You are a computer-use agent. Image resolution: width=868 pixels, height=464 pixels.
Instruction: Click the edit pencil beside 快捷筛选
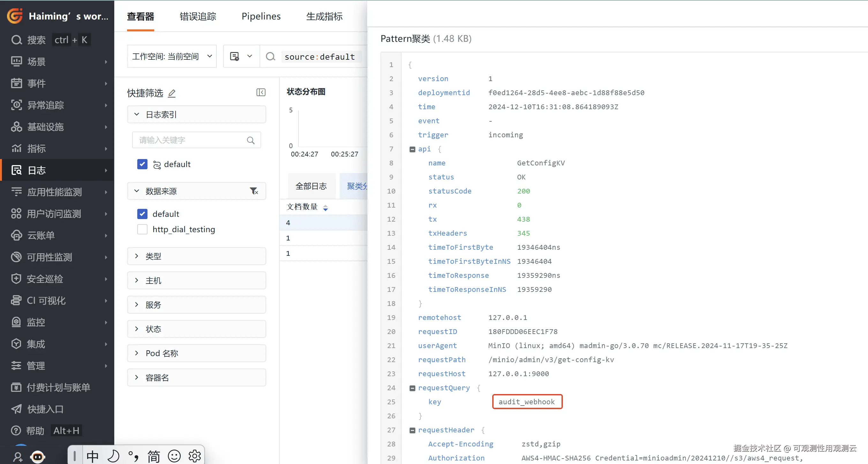tap(172, 93)
